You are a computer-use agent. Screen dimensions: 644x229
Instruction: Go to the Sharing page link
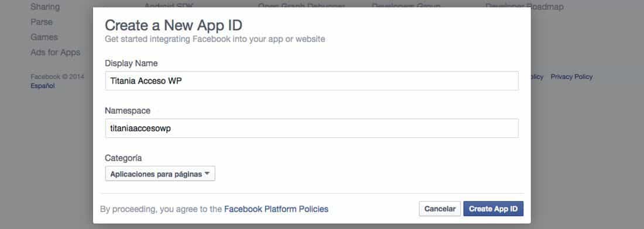coord(44,6)
